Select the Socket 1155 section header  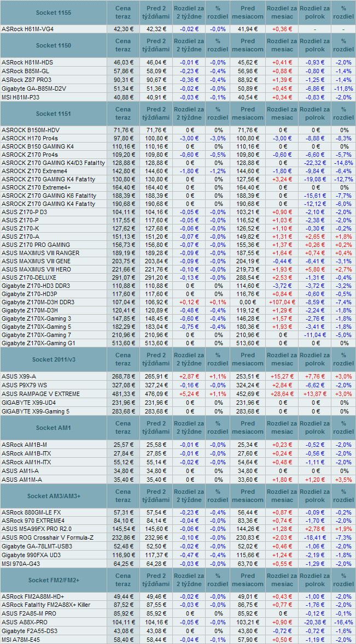coord(54,13)
